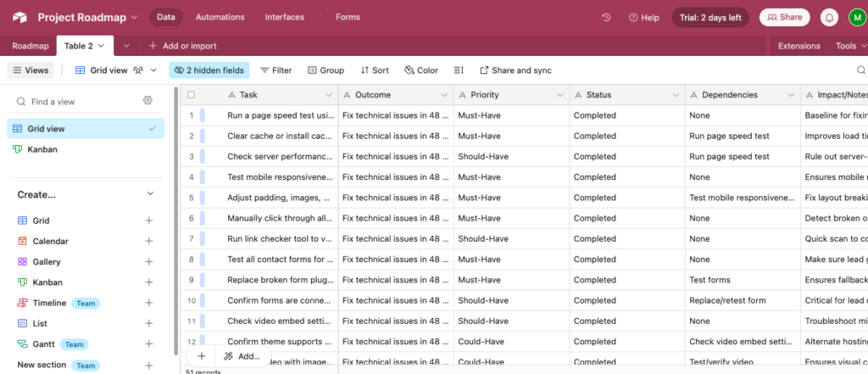
Task: Add a new Gallery view
Action: click(x=149, y=262)
